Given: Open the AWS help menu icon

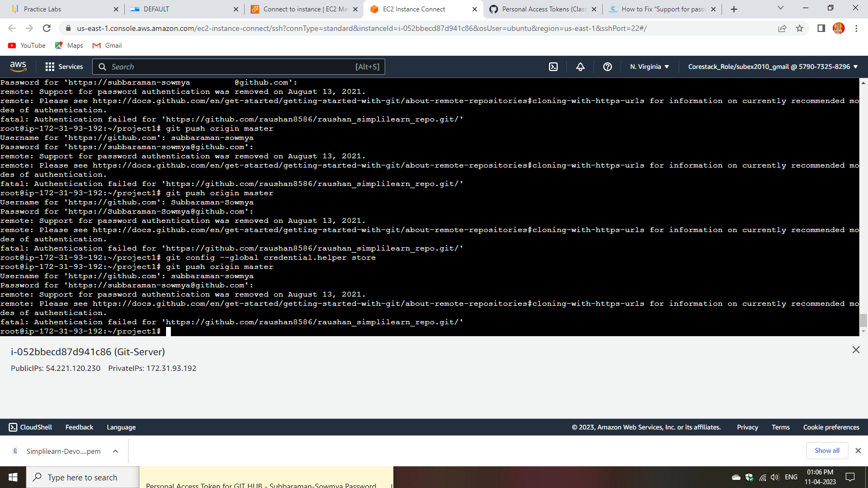Looking at the screenshot, I should click(x=607, y=67).
